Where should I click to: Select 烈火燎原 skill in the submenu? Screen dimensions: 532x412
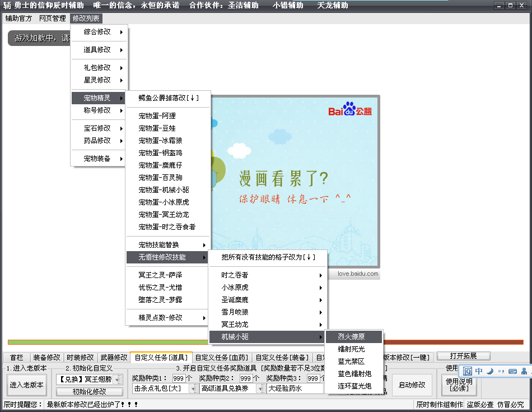tap(351, 337)
